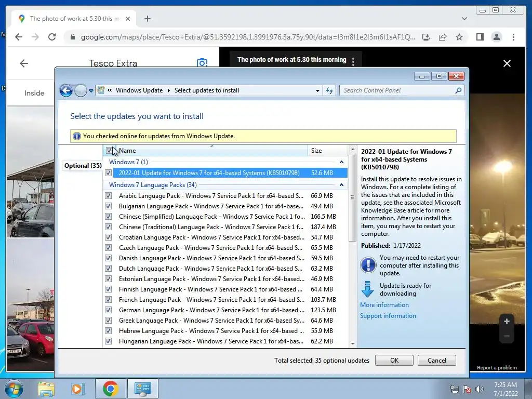Open the Windows Start orb
Image resolution: width=532 pixels, height=399 pixels.
click(x=14, y=389)
